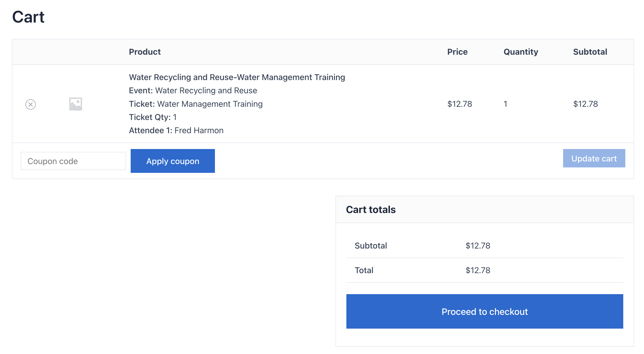This screenshot has height=354, width=644.
Task: Remove the Water Recycling item from cart
Action: pos(31,104)
